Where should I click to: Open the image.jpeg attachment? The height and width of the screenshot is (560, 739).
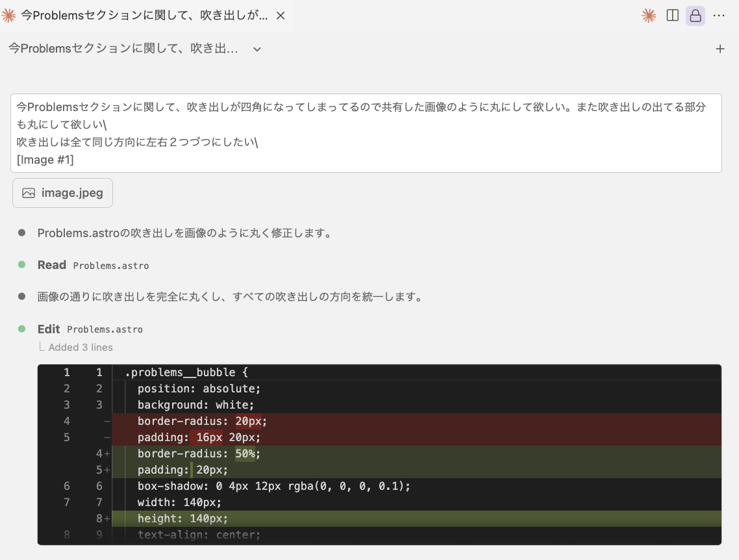point(62,192)
